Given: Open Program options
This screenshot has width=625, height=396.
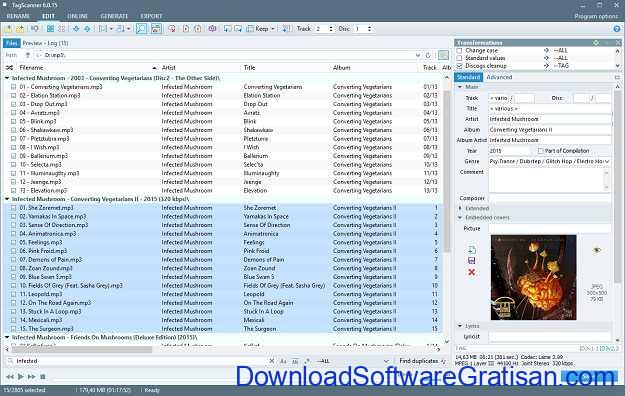Looking at the screenshot, I should (x=596, y=16).
